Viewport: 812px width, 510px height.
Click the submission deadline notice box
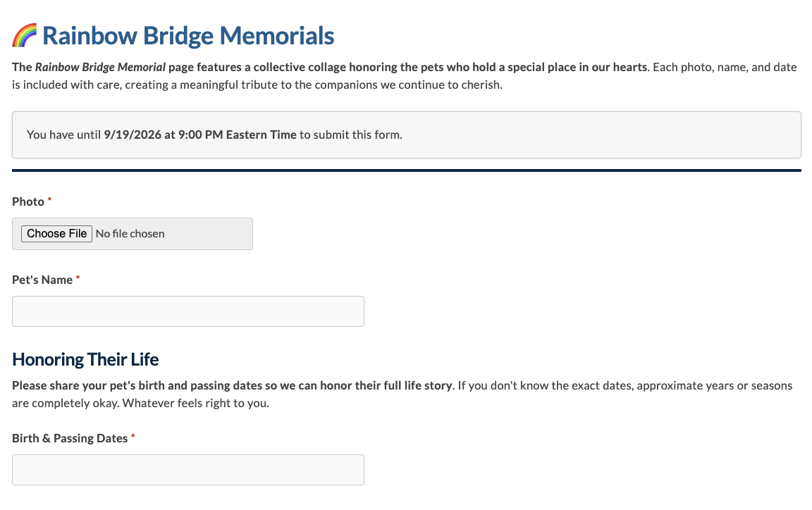point(407,135)
